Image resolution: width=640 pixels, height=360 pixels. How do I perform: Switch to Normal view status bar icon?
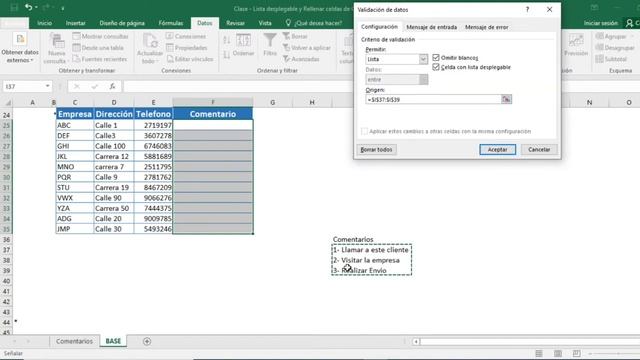pyautogui.click(x=539, y=353)
